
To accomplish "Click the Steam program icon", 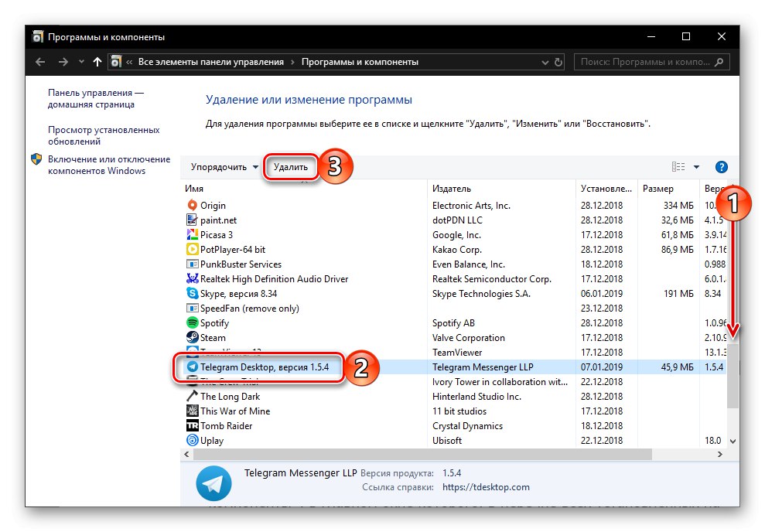I will (193, 337).
